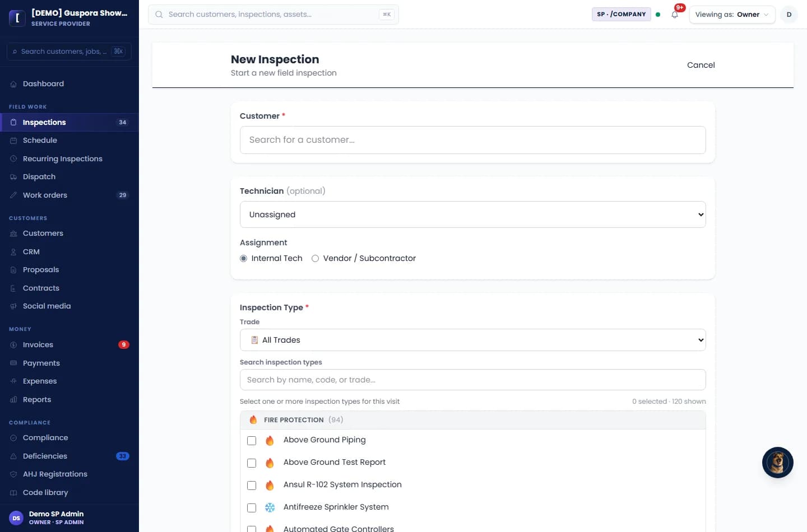Screen dimensions: 807x532
Task: Click the Code library book icon
Action: (x=13, y=493)
